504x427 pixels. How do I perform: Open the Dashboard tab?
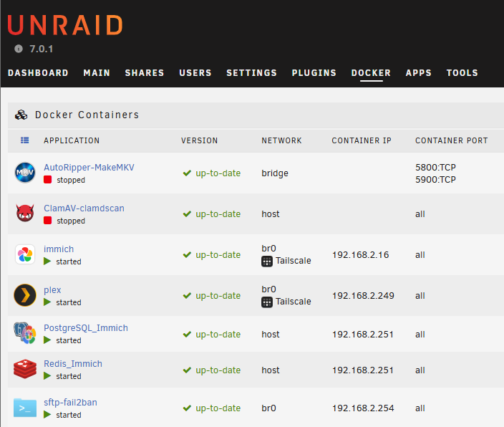pyautogui.click(x=38, y=73)
